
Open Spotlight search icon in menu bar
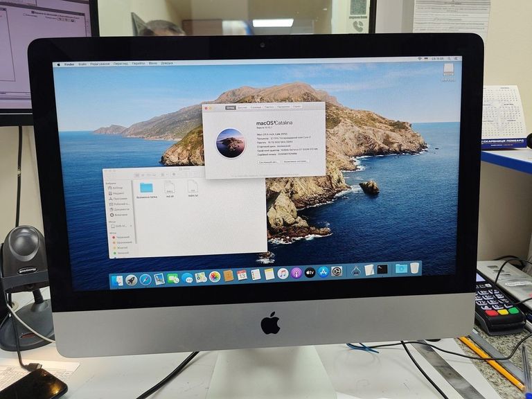pos(449,59)
